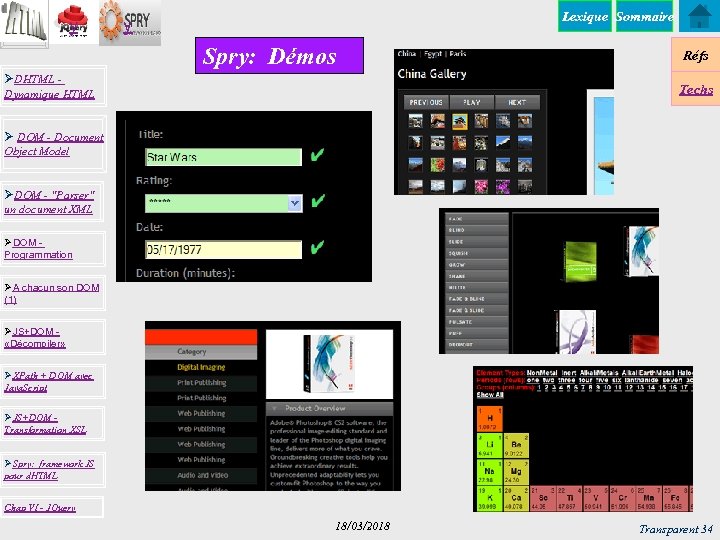720x540 pixels.
Task: Click the PLAY gallery button
Action: coord(472,102)
